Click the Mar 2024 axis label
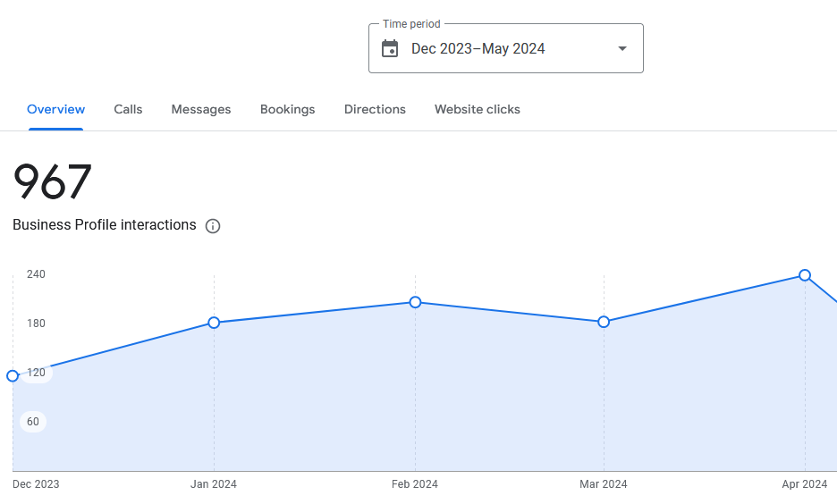Viewport: 837px width, 504px height. [x=604, y=484]
